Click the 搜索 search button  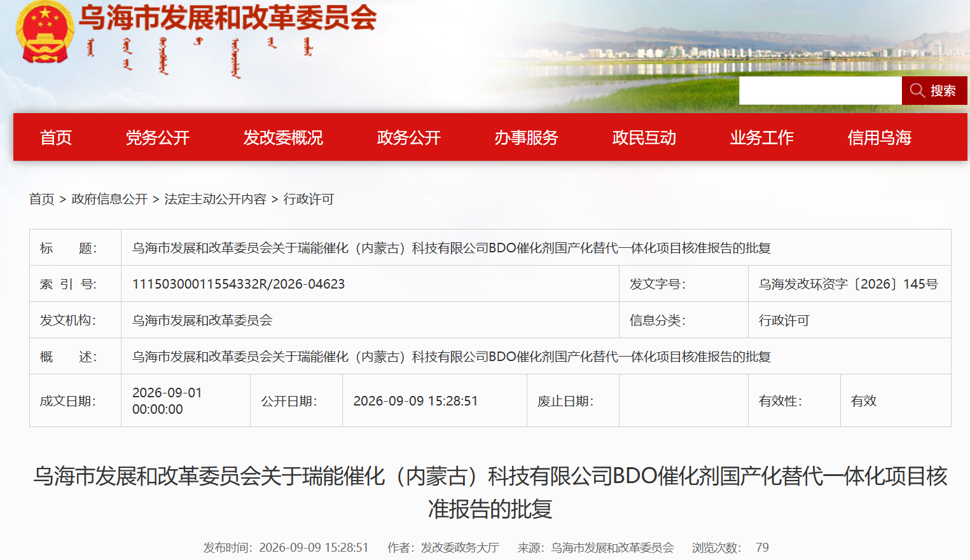934,90
